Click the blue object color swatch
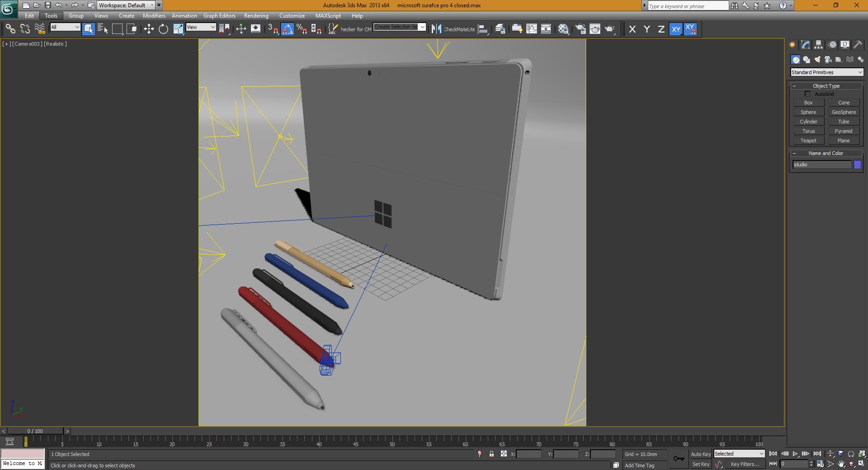Screen dimensions: 868x470 coord(857,164)
